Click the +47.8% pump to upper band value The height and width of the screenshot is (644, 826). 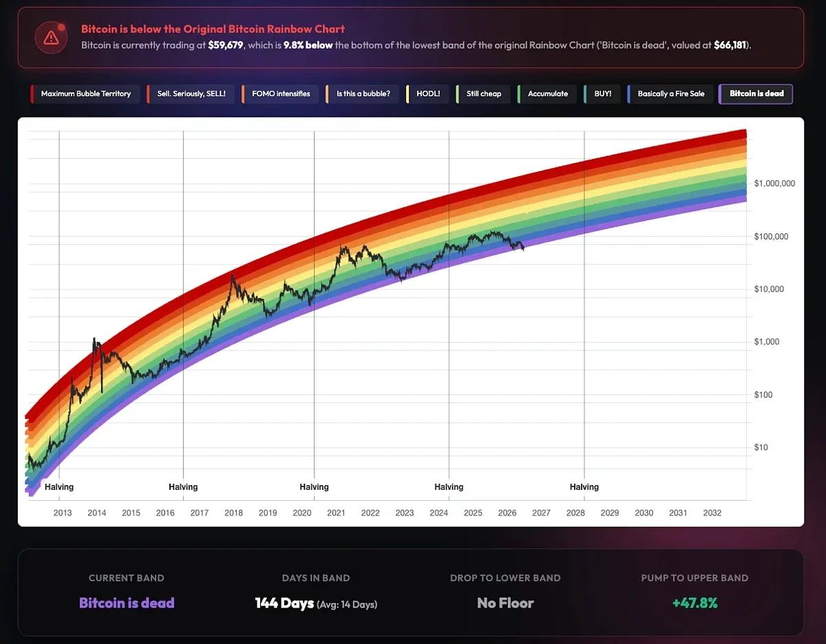click(x=695, y=603)
